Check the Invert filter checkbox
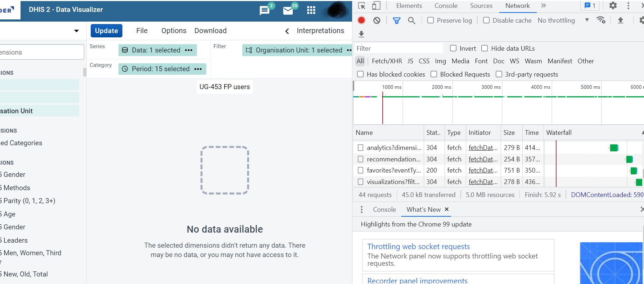 [453, 48]
